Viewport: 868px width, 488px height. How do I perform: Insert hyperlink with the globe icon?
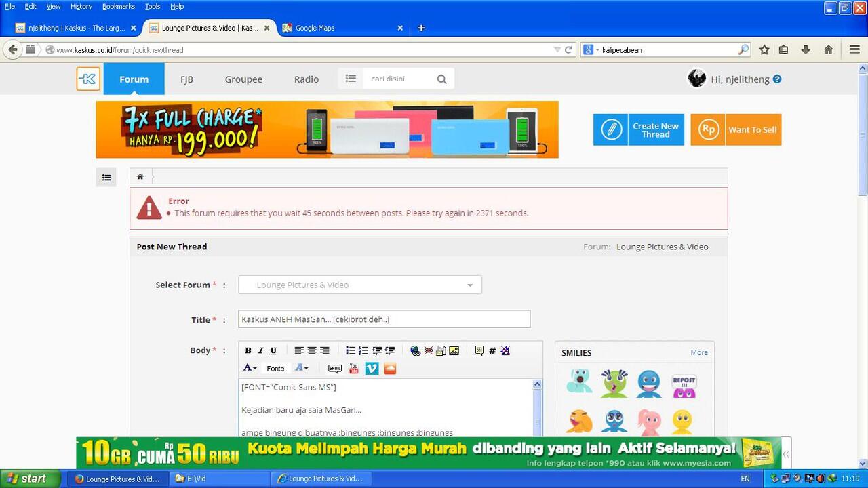[415, 350]
